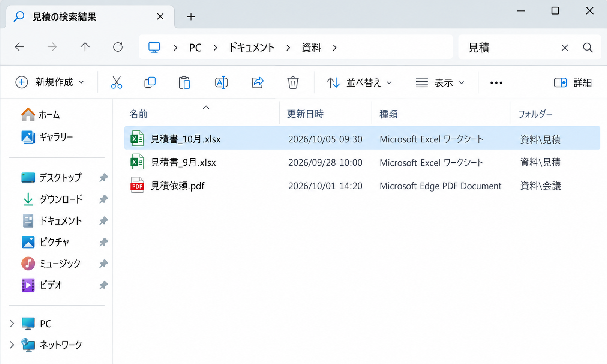Open the 新規作成 dropdown

(x=50, y=82)
